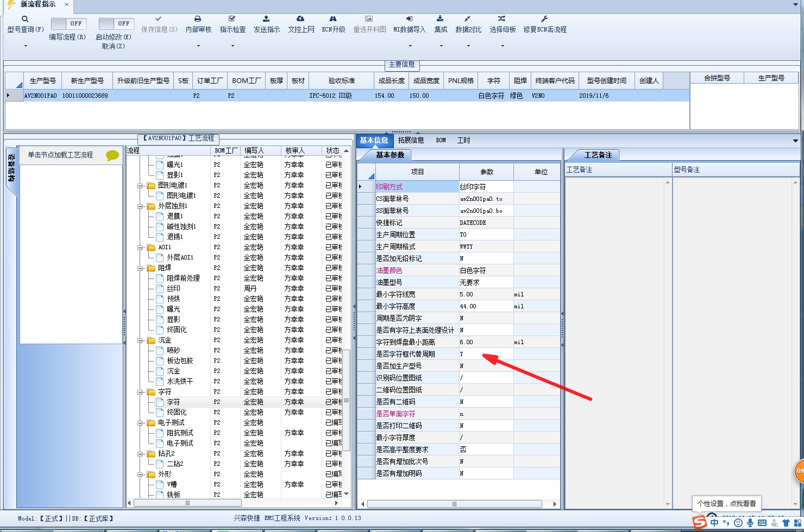
Task: Click 印刷方式 value 丝印字符
Action: 486,187
